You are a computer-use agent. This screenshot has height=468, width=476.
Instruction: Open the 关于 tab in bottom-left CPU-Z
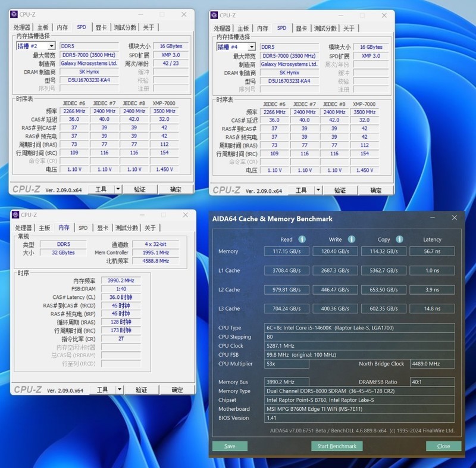[149, 227]
